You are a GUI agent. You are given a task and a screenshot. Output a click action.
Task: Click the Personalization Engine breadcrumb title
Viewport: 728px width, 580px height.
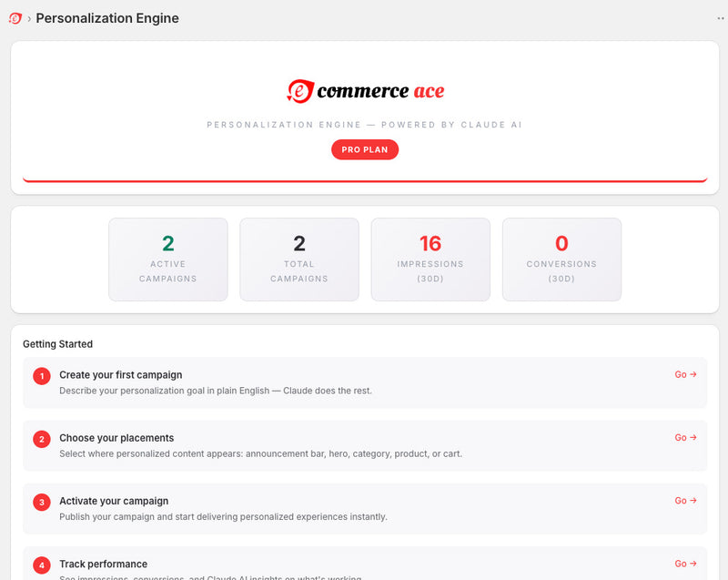[x=107, y=18]
